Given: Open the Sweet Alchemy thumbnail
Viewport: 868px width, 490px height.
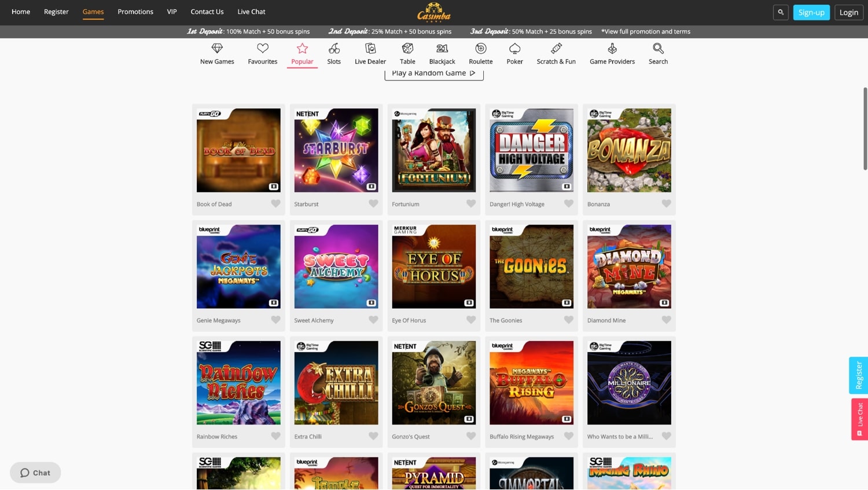Looking at the screenshot, I should [x=336, y=266].
